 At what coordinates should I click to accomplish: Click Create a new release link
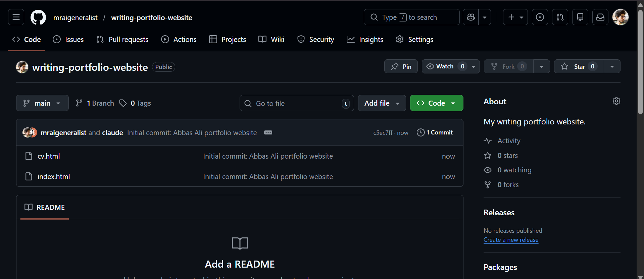coord(511,240)
